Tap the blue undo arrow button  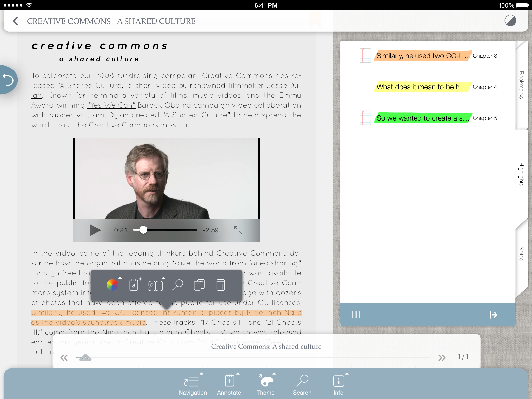[8, 80]
